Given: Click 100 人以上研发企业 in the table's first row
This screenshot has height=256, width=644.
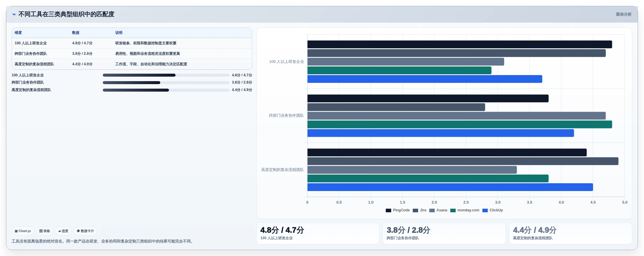Looking at the screenshot, I should (x=31, y=43).
